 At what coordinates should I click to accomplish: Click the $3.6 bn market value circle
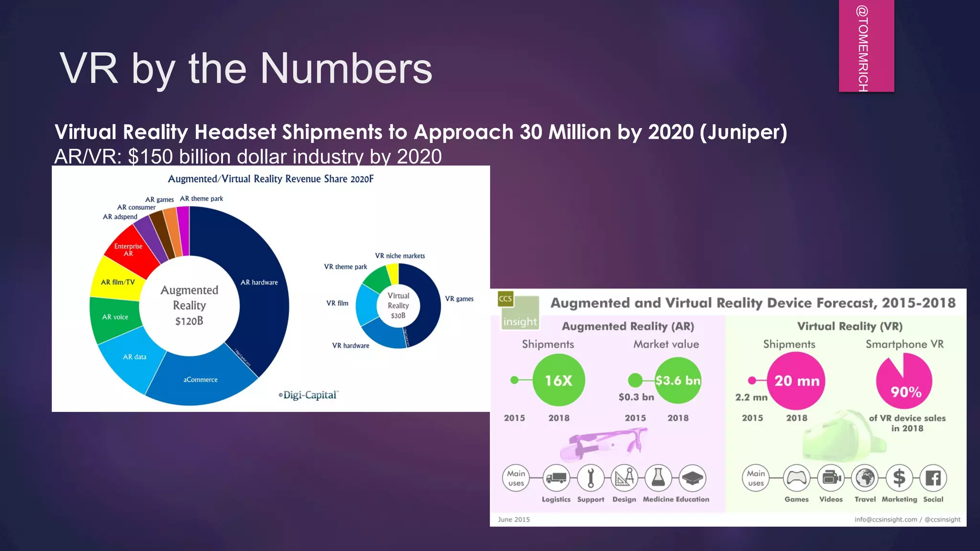point(678,381)
